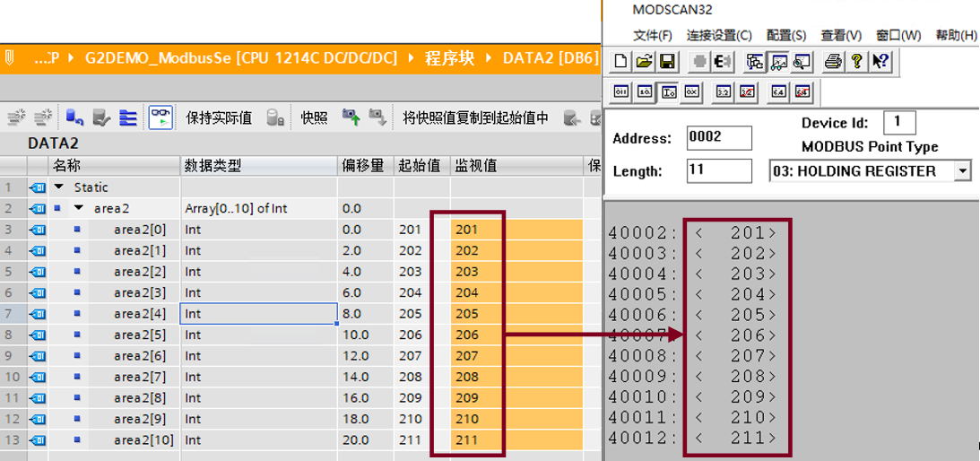
Task: Click the data definition tree icon in ModScan32
Action: [x=756, y=61]
